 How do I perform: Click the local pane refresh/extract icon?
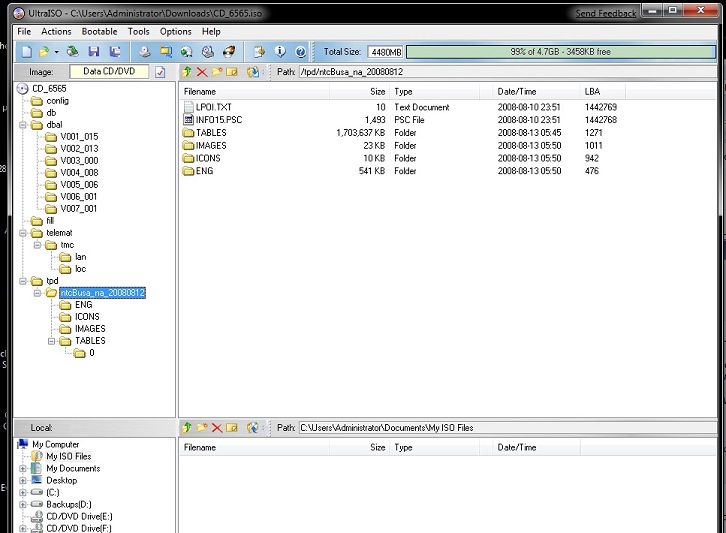[x=252, y=427]
